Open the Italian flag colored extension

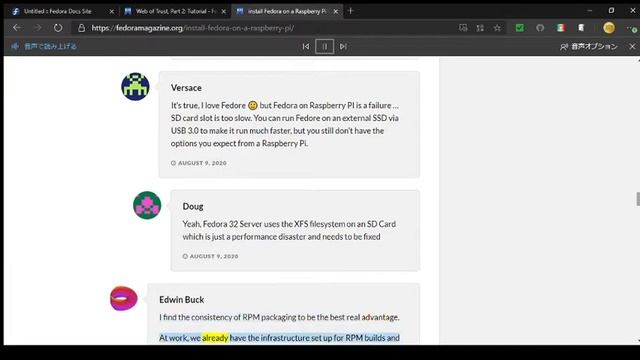point(561,28)
